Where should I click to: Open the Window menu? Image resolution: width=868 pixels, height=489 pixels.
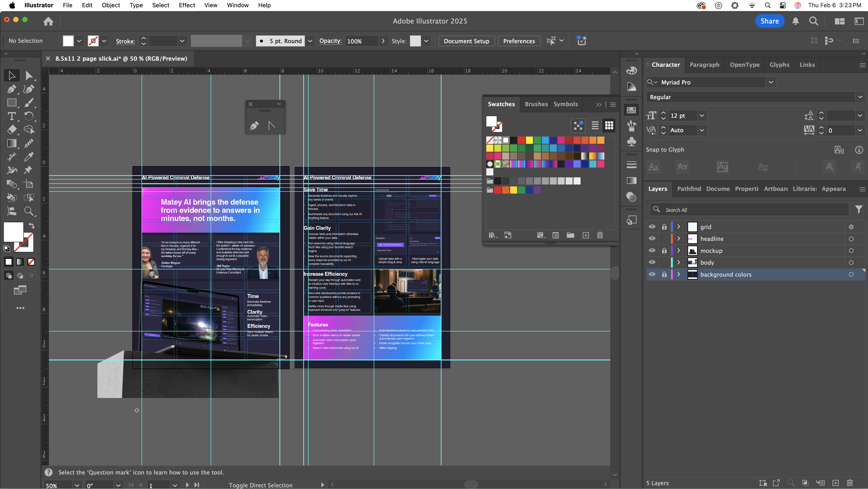238,5
